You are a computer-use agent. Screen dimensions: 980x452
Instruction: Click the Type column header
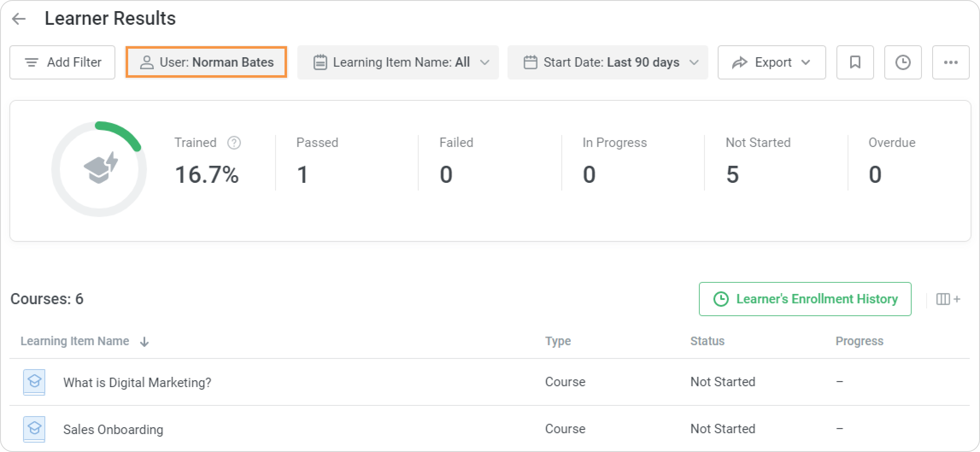tap(557, 341)
